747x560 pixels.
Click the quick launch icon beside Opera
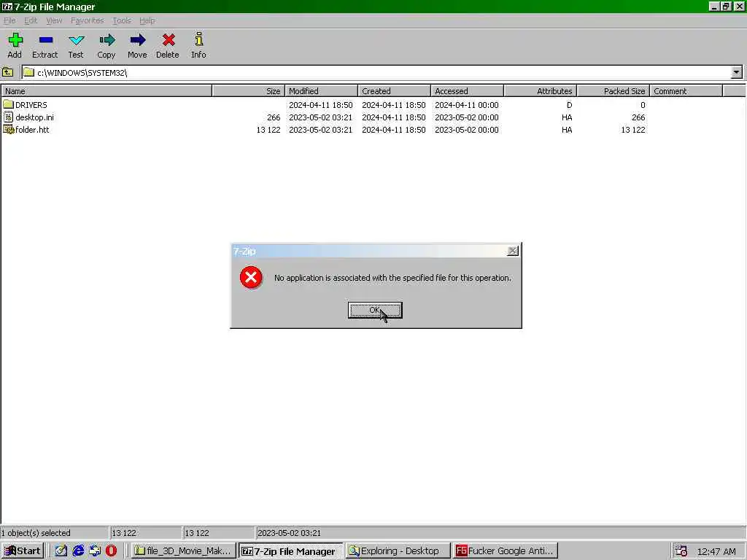pyautogui.click(x=95, y=551)
